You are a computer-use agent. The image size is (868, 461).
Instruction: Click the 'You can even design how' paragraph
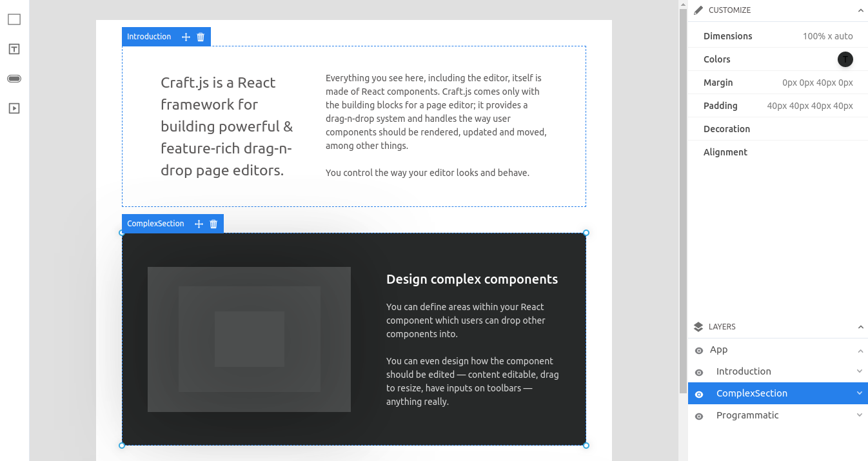473,381
